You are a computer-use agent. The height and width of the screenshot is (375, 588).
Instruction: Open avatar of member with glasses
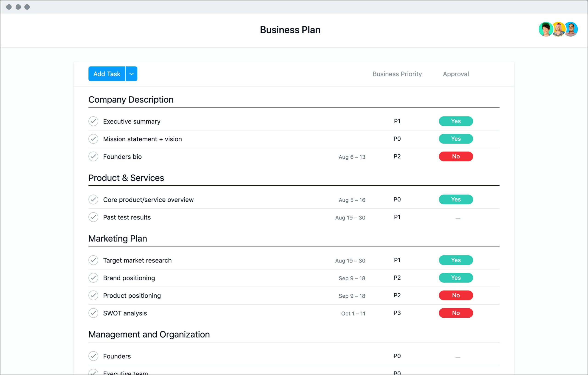(571, 29)
